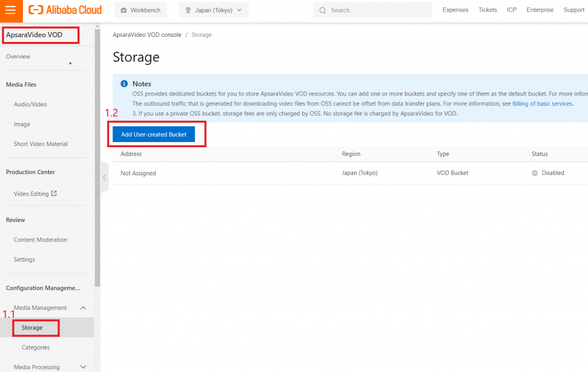Click the Disabled status text
This screenshot has width=588, height=372.
(553, 173)
